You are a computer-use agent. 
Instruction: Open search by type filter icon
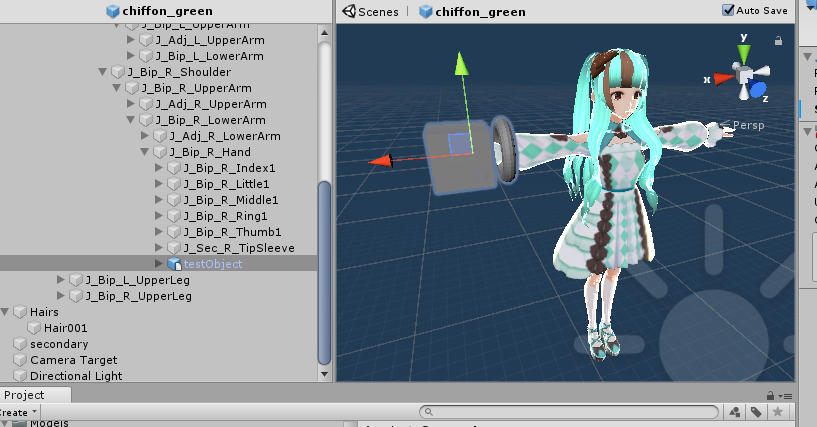coord(735,412)
